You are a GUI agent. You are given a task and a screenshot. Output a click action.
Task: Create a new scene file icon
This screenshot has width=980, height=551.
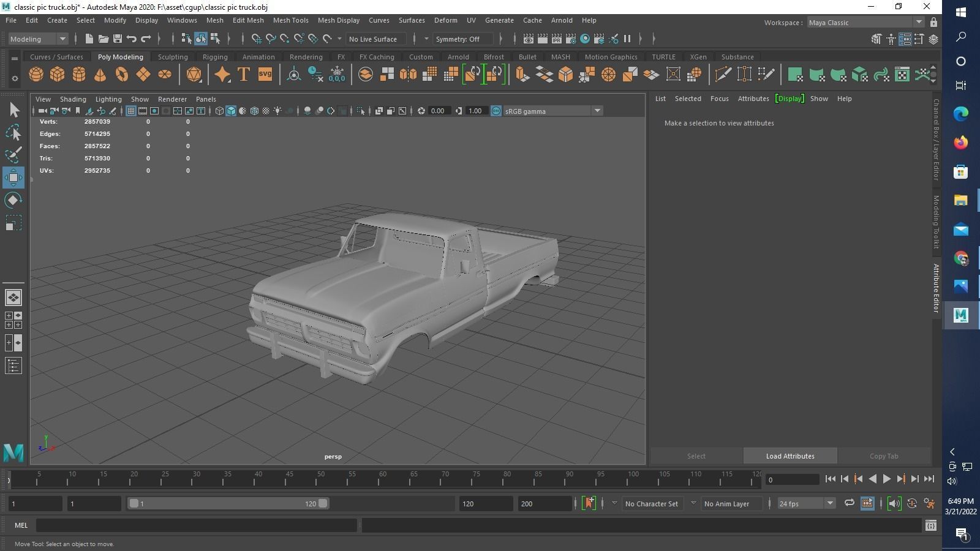click(89, 39)
